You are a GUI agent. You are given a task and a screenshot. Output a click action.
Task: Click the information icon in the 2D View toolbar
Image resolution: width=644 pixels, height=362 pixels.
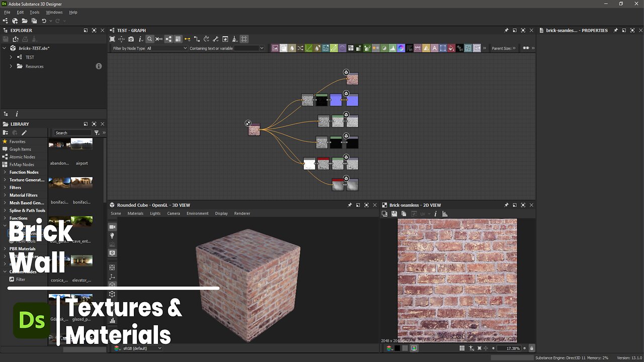point(435,214)
